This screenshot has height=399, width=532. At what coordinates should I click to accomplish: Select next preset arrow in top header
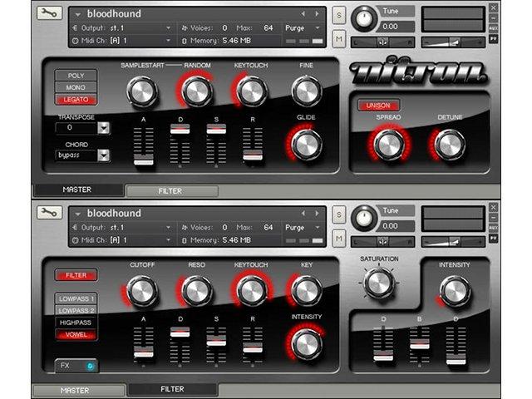(x=317, y=13)
